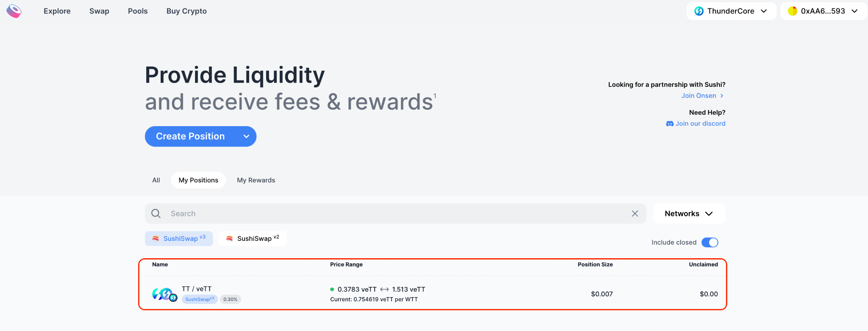The width and height of the screenshot is (868, 331).
Task: Open the ThunderCore network selector
Action: (x=731, y=11)
